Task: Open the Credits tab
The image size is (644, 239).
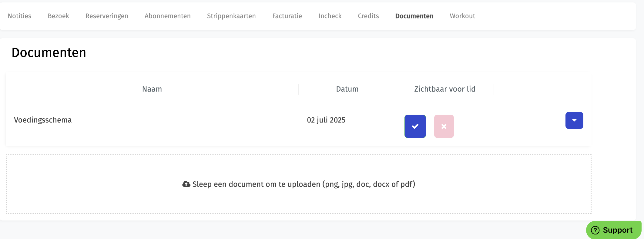Action: pos(368,16)
